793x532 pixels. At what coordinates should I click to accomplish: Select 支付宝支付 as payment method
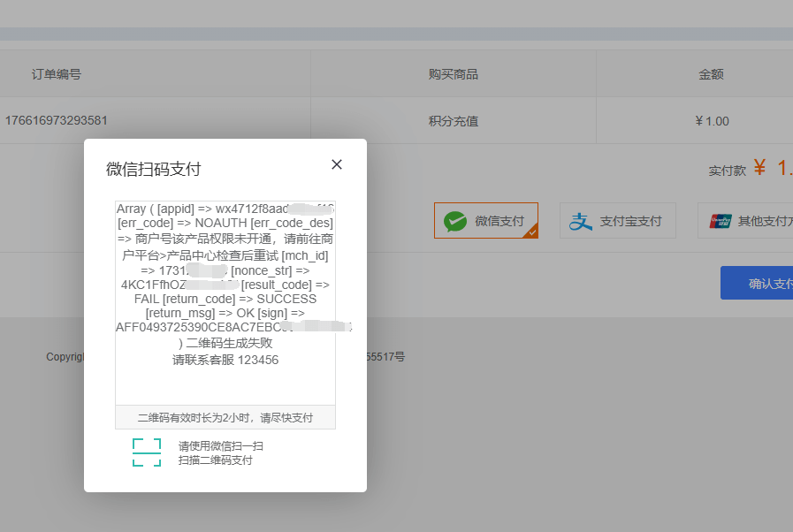[x=616, y=221]
